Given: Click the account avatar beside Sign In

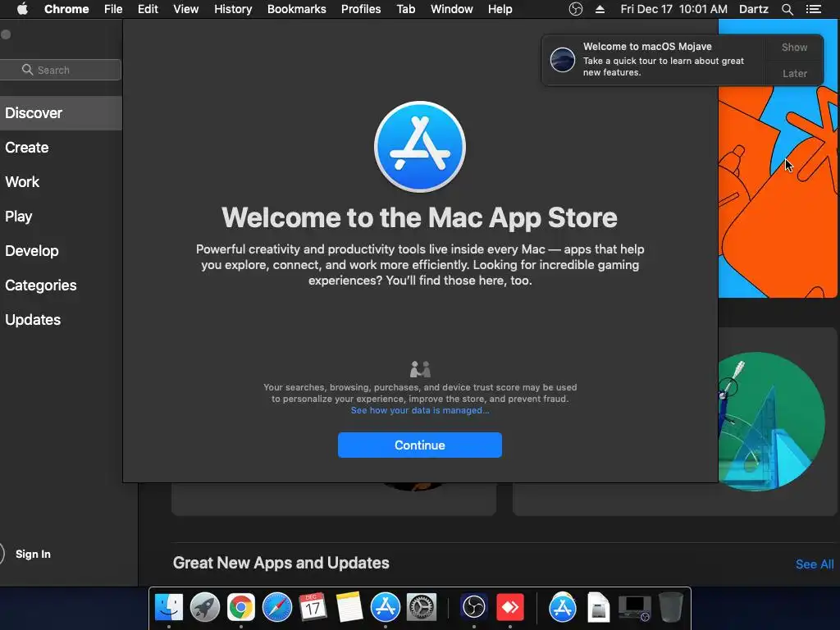Looking at the screenshot, I should (x=2, y=554).
